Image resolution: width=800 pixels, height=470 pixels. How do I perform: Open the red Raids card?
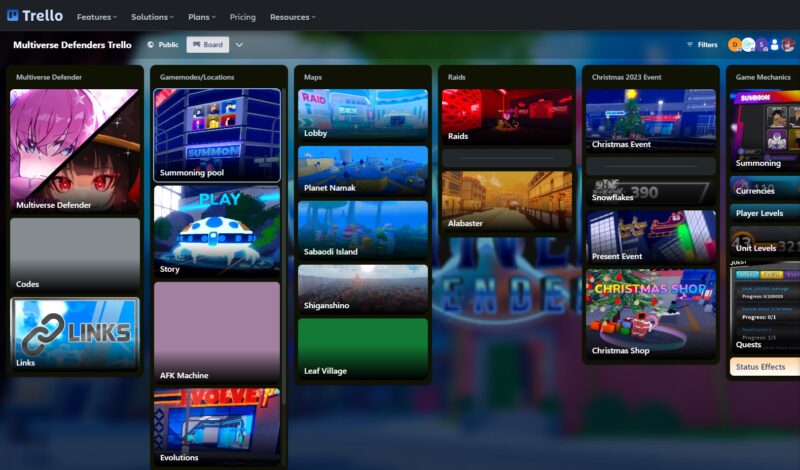coord(507,116)
